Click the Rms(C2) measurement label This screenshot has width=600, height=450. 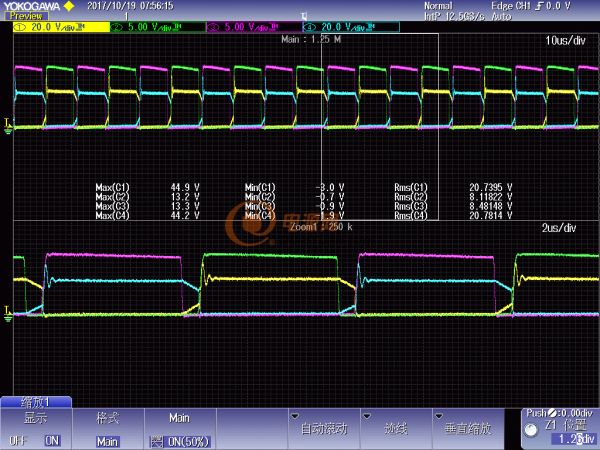point(411,197)
